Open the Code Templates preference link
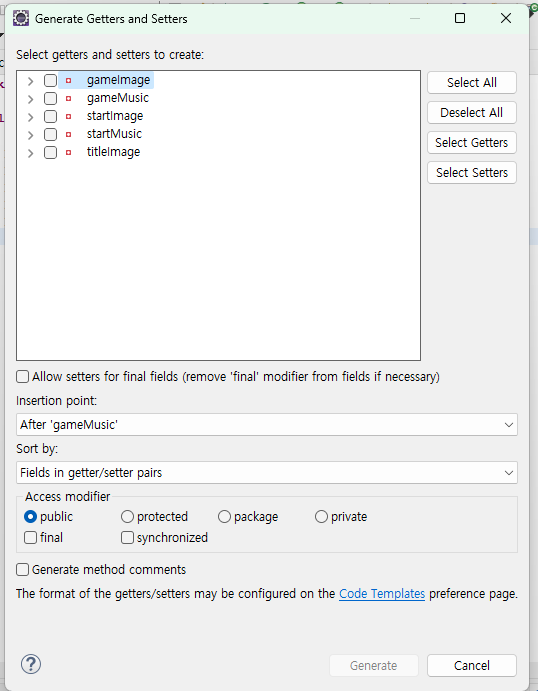 [382, 594]
